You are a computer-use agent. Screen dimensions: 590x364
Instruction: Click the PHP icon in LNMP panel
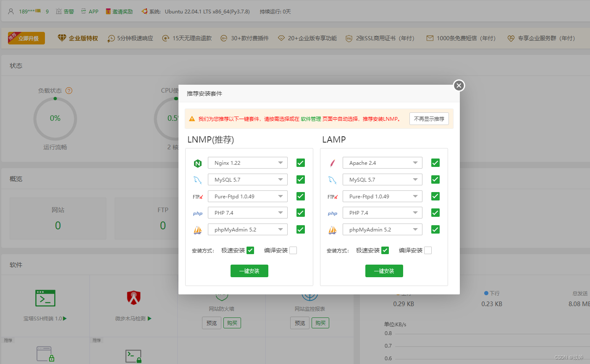point(198,213)
